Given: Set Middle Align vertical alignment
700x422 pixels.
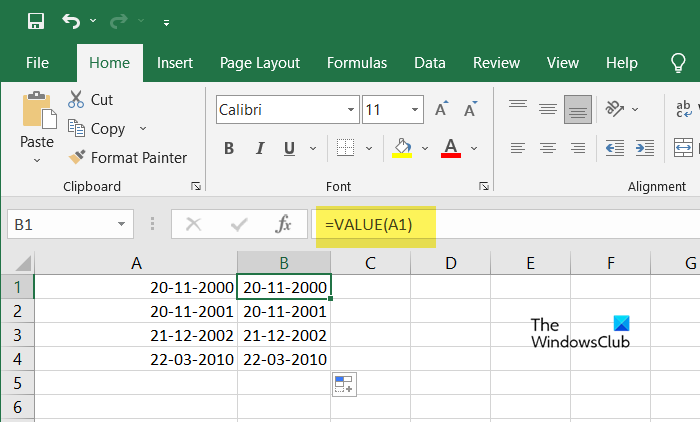Looking at the screenshot, I should click(x=548, y=109).
